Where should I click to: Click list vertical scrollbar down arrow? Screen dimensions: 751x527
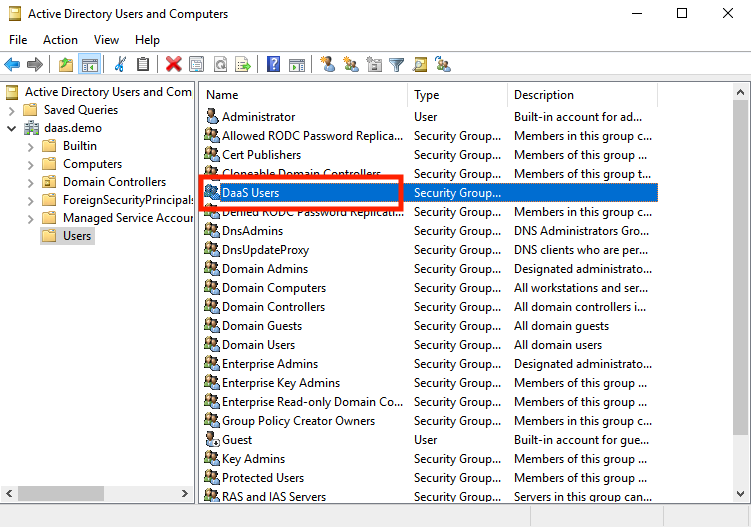coord(740,493)
